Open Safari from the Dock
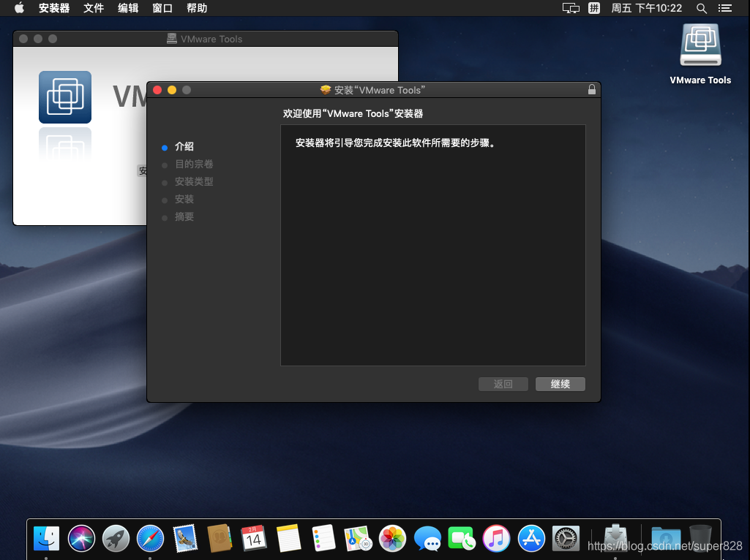 (x=150, y=539)
